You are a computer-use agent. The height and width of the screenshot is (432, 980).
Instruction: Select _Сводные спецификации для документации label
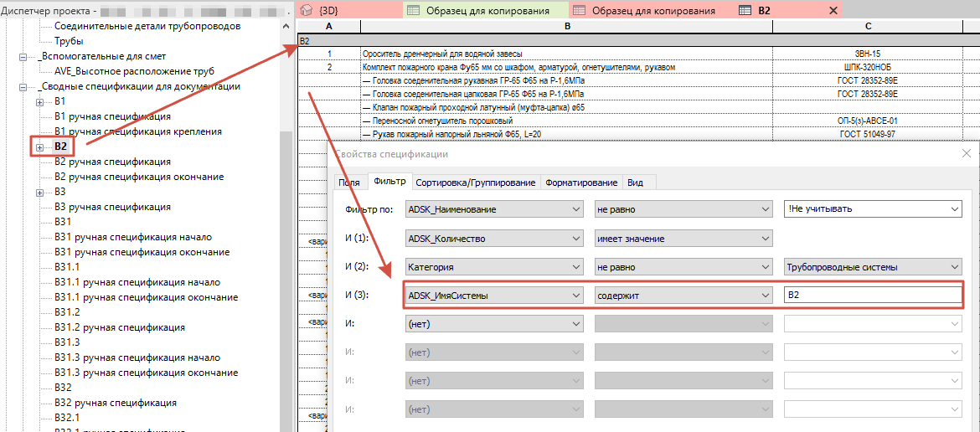pos(139,86)
